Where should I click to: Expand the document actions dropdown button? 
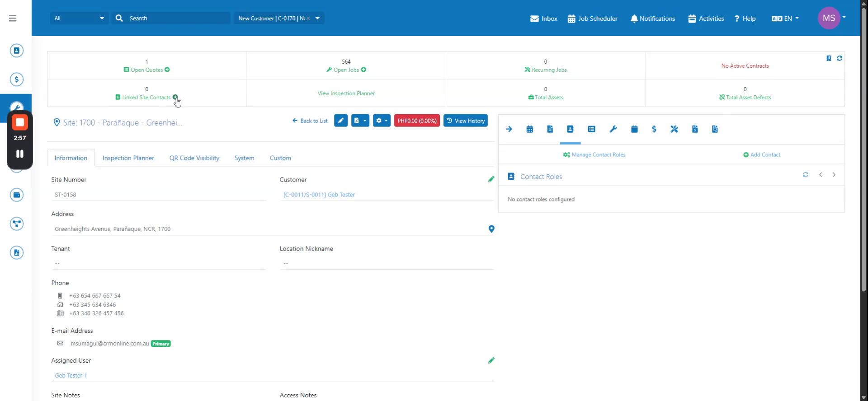pos(360,121)
